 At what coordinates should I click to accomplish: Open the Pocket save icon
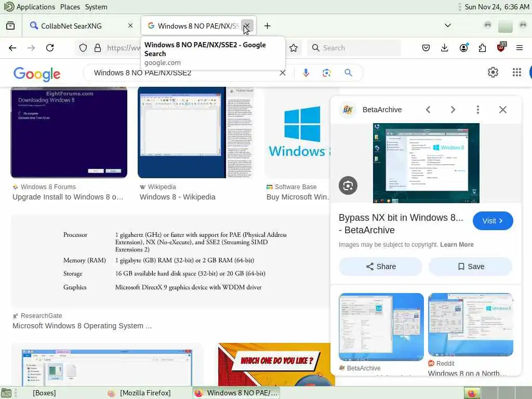click(x=426, y=48)
